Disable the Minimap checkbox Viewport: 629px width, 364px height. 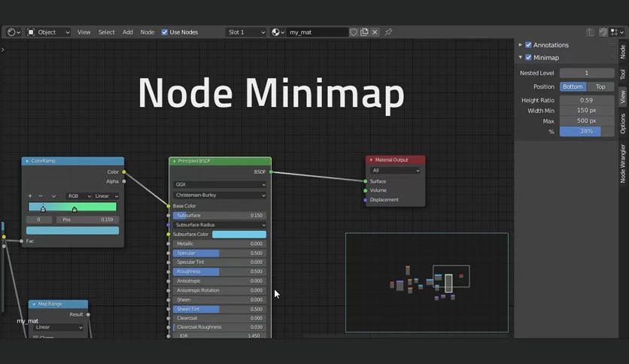[x=528, y=57]
